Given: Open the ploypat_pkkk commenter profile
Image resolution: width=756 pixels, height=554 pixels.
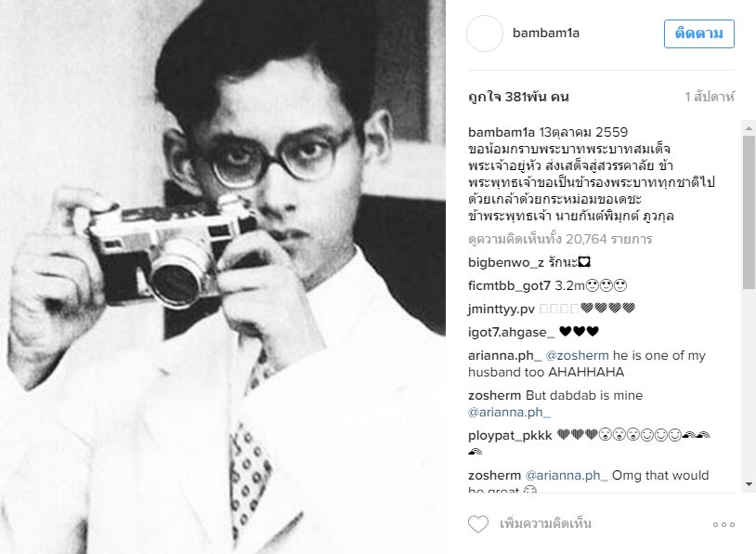Looking at the screenshot, I should coord(510,436).
